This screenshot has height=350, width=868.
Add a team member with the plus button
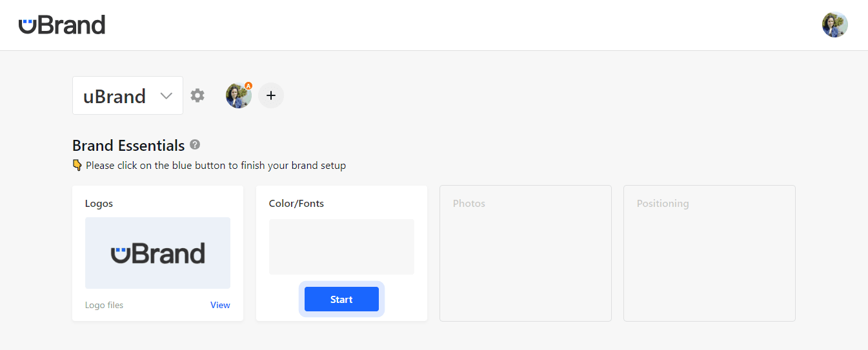[271, 95]
